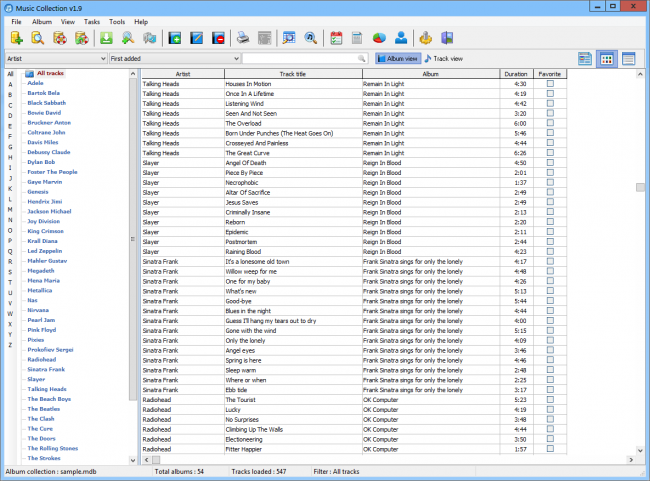Select 'The Beatles' in the artist tree

44,408
